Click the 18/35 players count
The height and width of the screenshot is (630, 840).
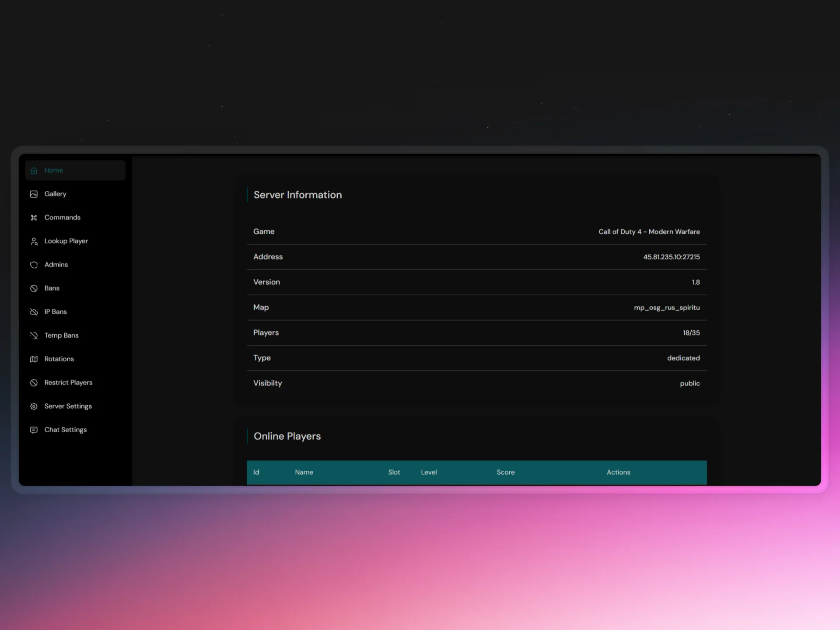tap(691, 332)
